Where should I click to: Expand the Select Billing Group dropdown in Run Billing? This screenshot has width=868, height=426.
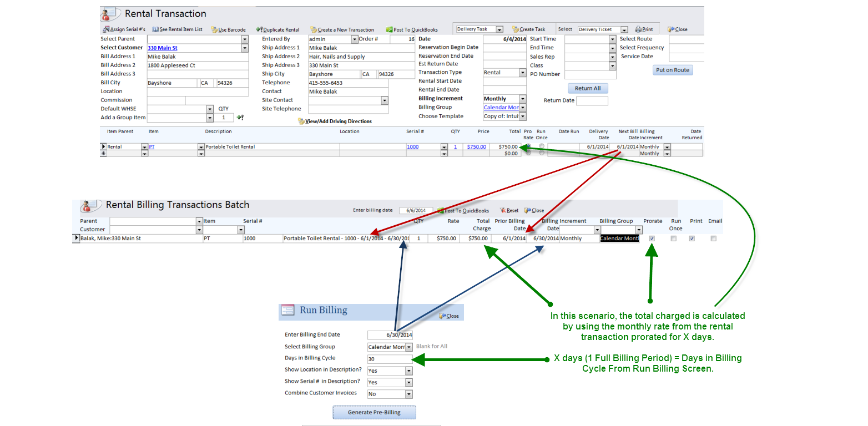(409, 347)
